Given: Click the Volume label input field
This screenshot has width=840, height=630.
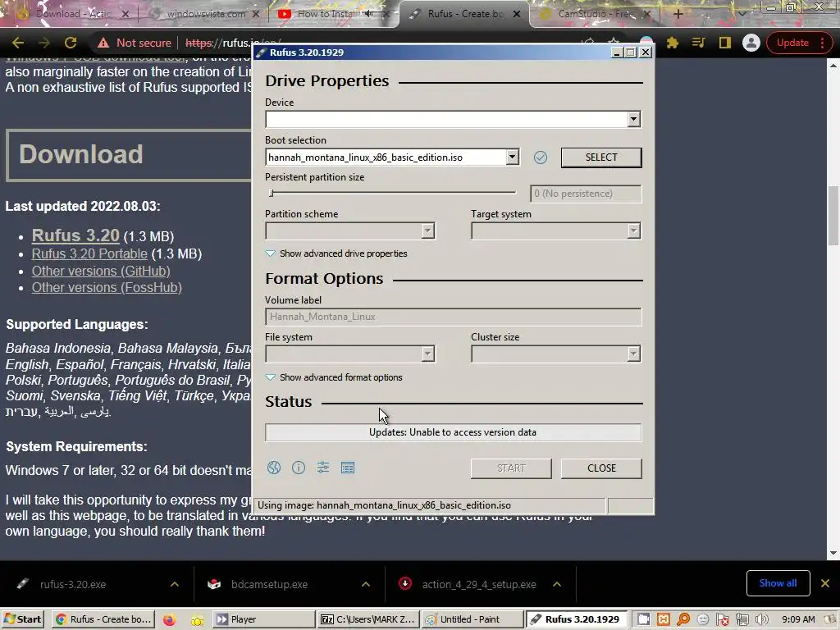Looking at the screenshot, I should point(453,317).
